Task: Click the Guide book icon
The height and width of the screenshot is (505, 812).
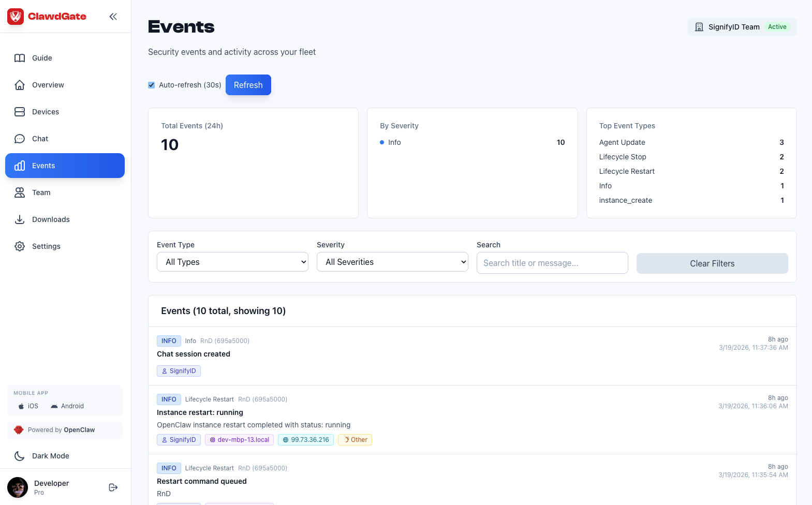Action: tap(20, 58)
